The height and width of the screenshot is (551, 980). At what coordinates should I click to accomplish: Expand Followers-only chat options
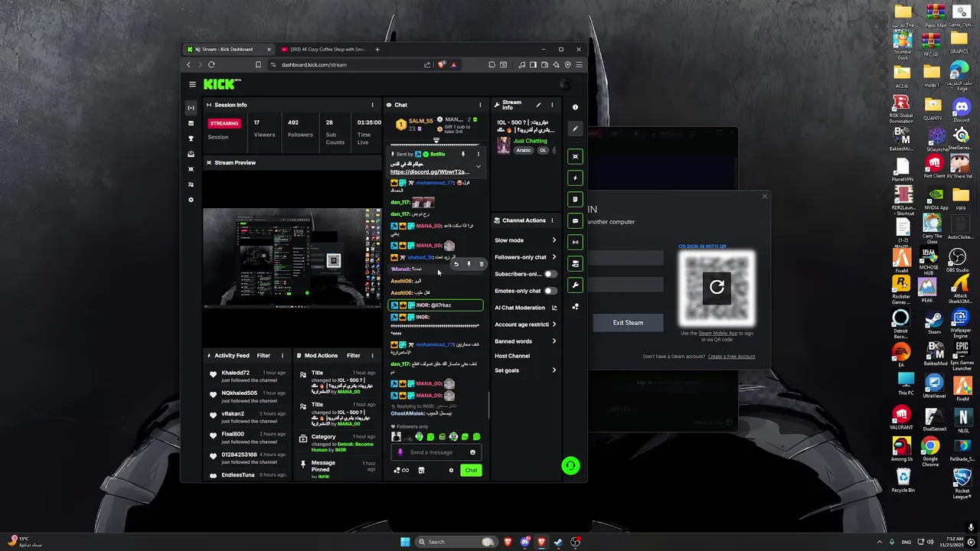click(x=554, y=257)
